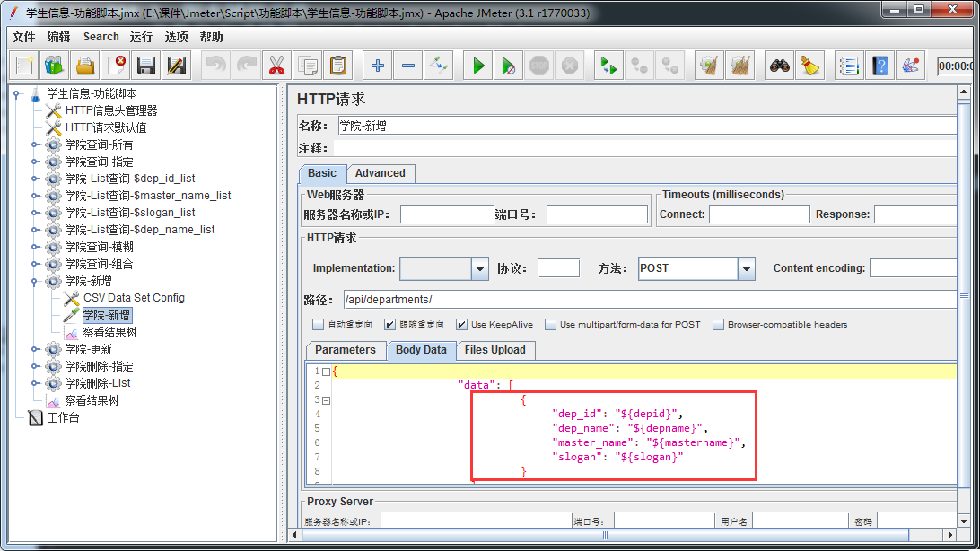Select HTTP信息头管理器 in tree
Image resolution: width=980 pixels, height=551 pixels.
tap(111, 110)
